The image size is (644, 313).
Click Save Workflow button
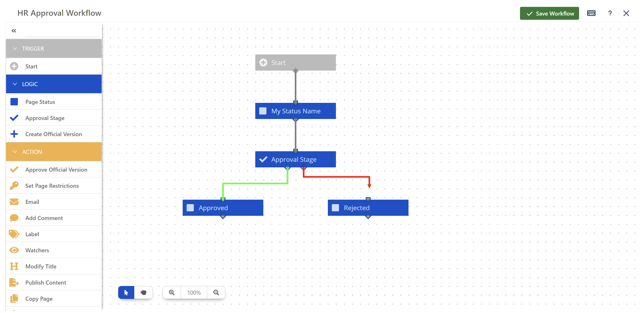(x=549, y=13)
